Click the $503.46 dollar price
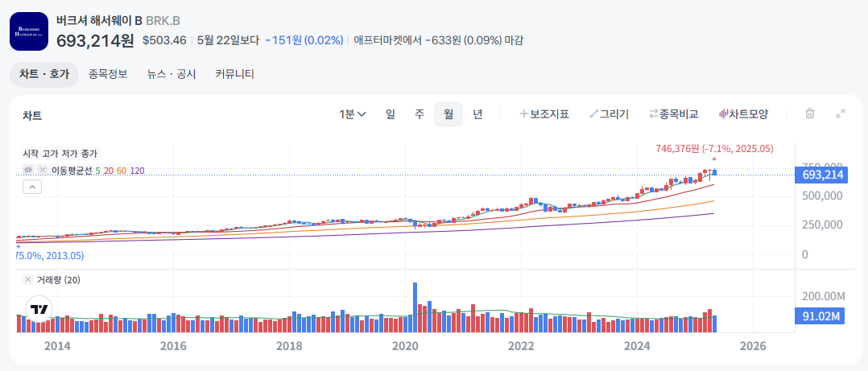868x371 pixels. (164, 40)
